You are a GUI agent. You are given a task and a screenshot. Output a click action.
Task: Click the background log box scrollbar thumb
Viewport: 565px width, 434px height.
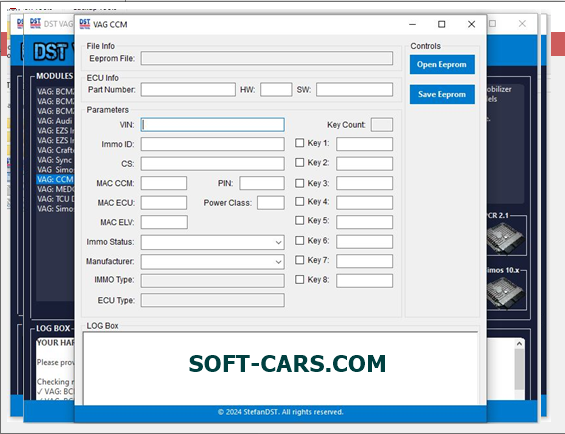(519, 369)
